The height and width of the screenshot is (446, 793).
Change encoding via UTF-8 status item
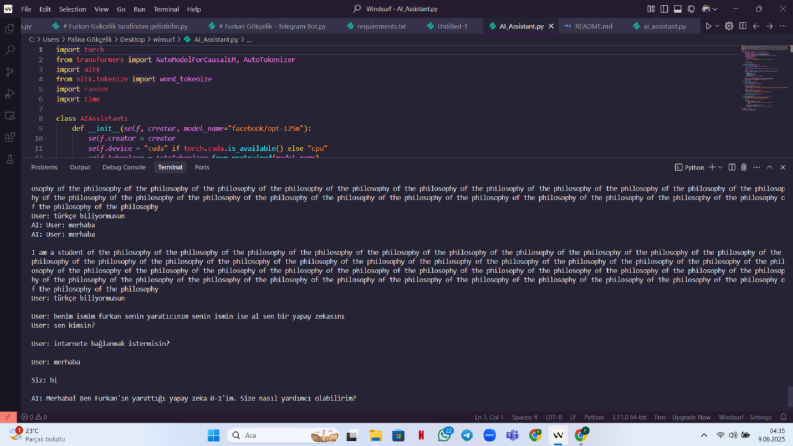553,417
